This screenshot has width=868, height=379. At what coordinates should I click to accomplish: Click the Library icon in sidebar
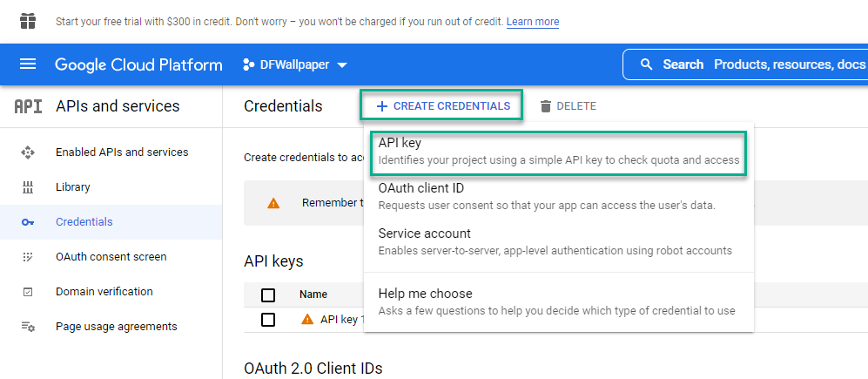[28, 187]
